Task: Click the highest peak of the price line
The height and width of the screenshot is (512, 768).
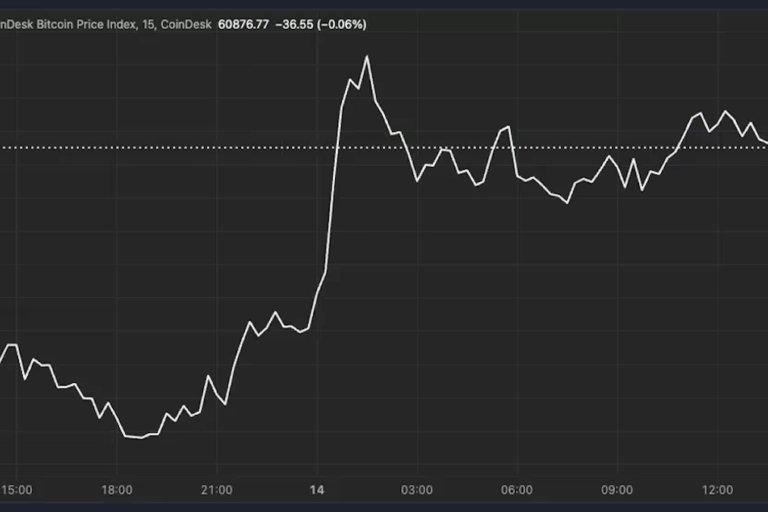Action: click(x=367, y=57)
